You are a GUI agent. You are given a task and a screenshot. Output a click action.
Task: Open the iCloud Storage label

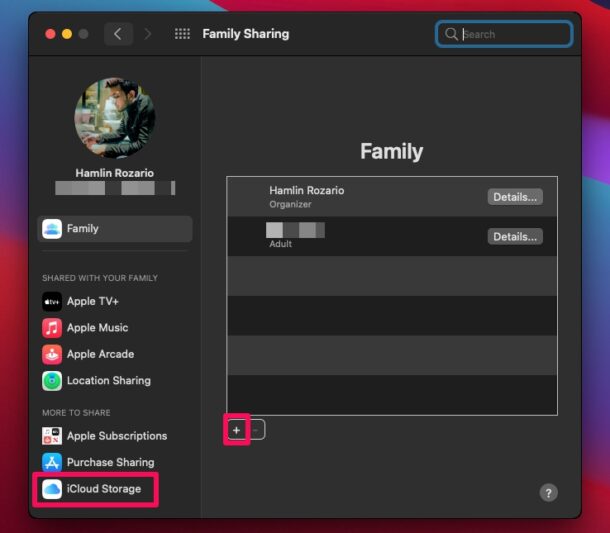pyautogui.click(x=103, y=489)
